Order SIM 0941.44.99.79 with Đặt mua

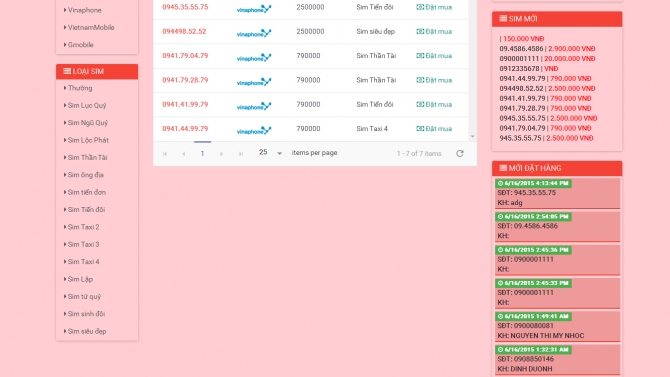pyautogui.click(x=434, y=129)
